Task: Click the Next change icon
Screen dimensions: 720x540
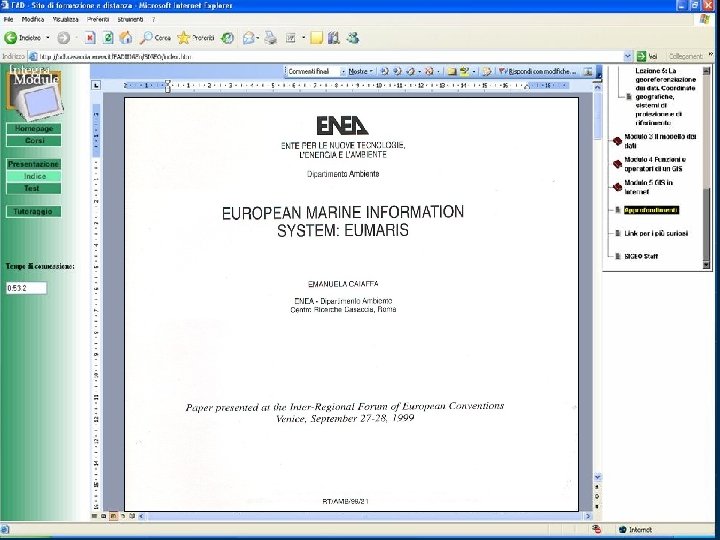Action: [397, 72]
